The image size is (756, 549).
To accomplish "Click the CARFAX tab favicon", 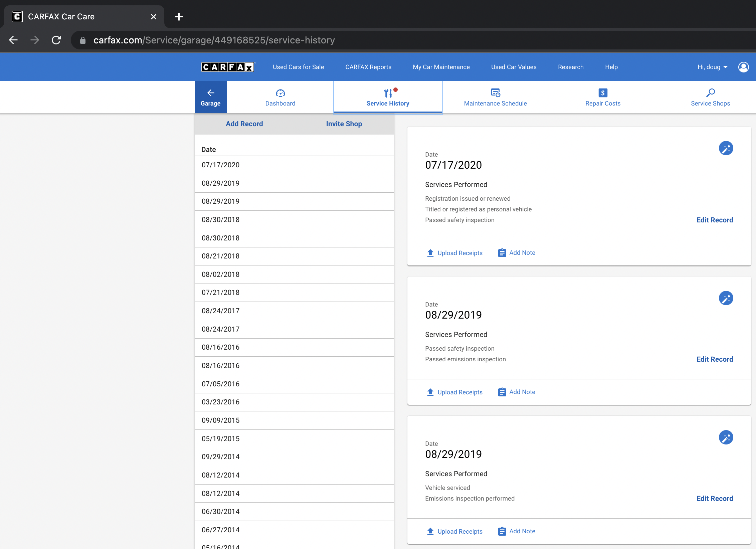I will 17,17.
